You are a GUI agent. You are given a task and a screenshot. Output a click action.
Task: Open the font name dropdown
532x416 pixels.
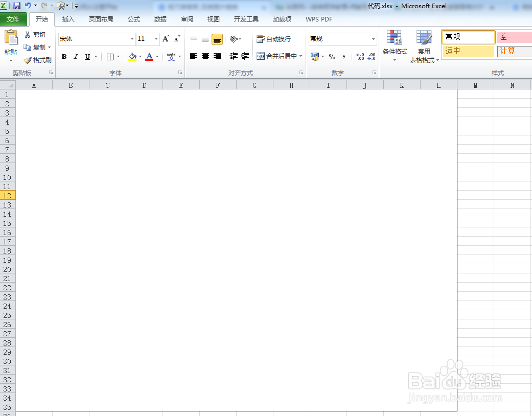tap(132, 39)
